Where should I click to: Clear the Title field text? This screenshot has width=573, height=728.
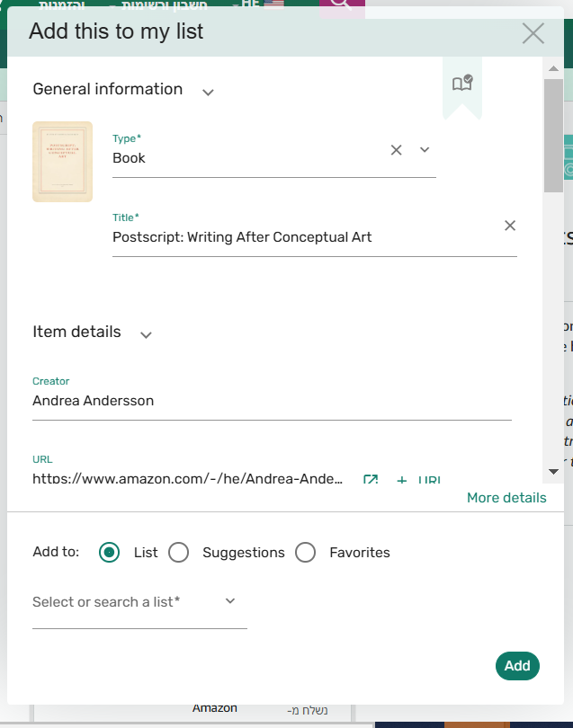point(510,226)
